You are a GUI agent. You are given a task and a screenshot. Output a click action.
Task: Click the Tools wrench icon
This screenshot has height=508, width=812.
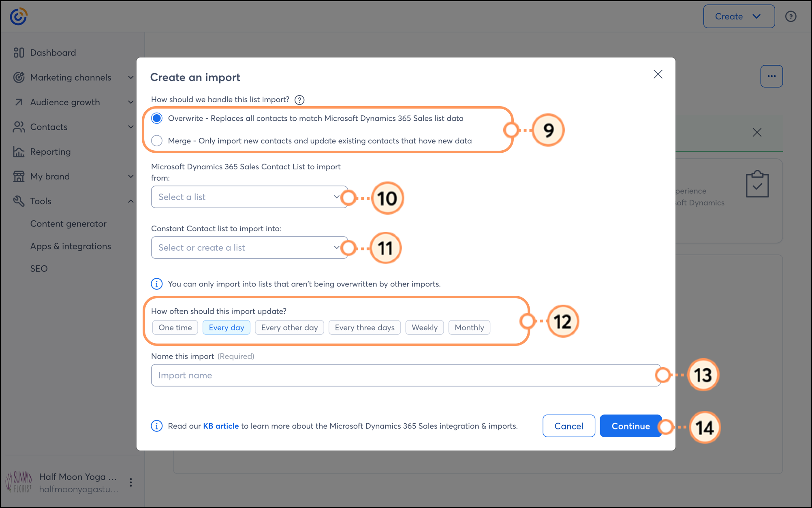tap(19, 201)
